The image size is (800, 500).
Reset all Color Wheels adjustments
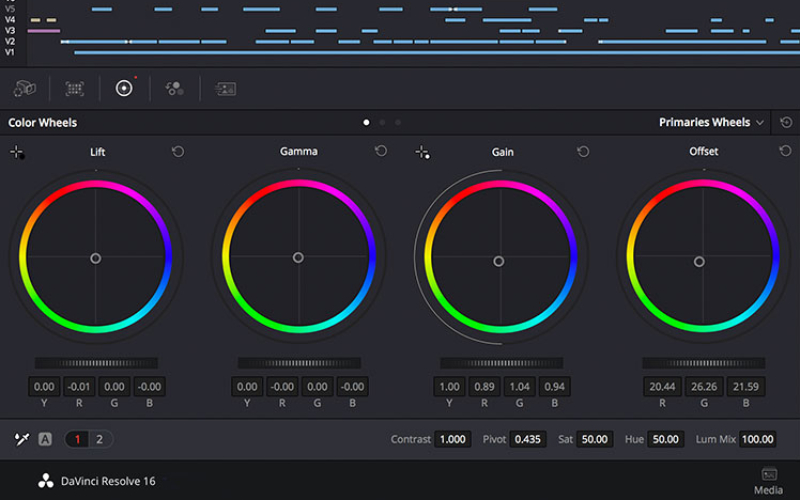point(786,122)
